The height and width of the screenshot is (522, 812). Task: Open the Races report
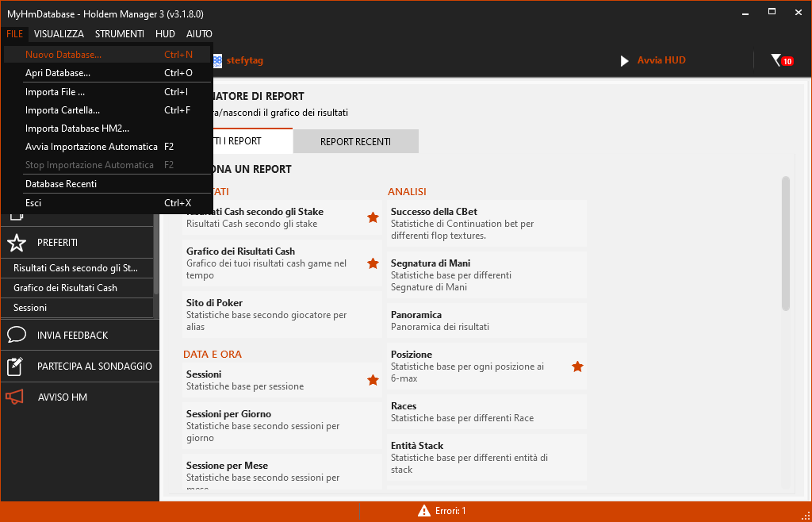486,412
